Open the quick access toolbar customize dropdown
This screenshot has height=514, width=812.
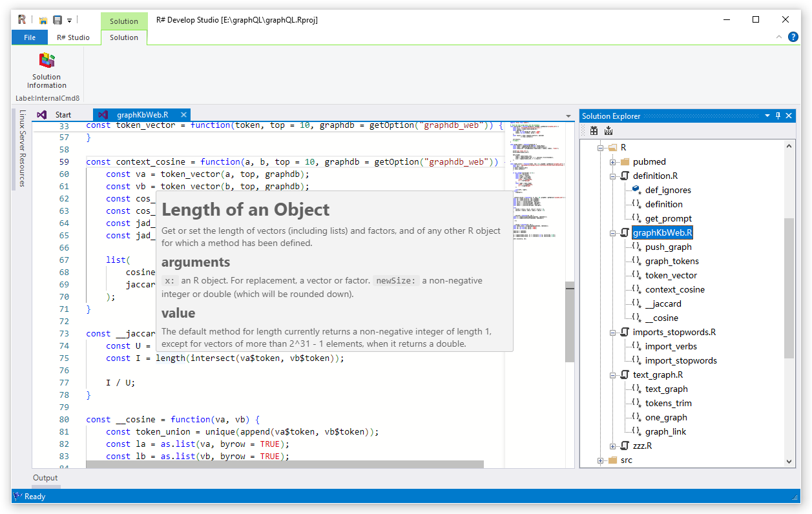coord(69,21)
